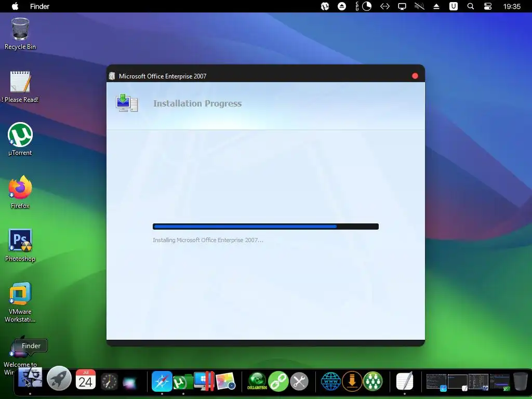Viewport: 532px width, 399px height.
Task: Open the first minimized window thumbnail in dock
Action: (x=436, y=382)
